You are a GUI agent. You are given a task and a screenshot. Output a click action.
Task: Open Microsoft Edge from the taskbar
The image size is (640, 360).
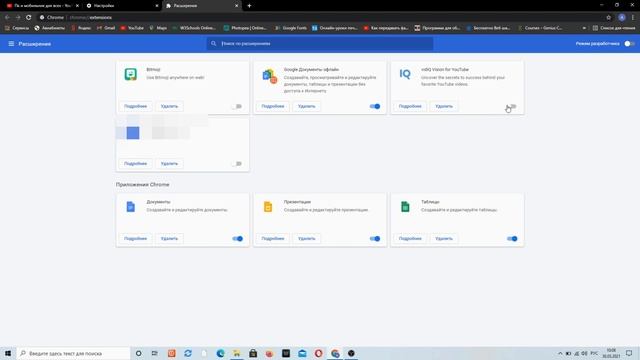pos(220,353)
